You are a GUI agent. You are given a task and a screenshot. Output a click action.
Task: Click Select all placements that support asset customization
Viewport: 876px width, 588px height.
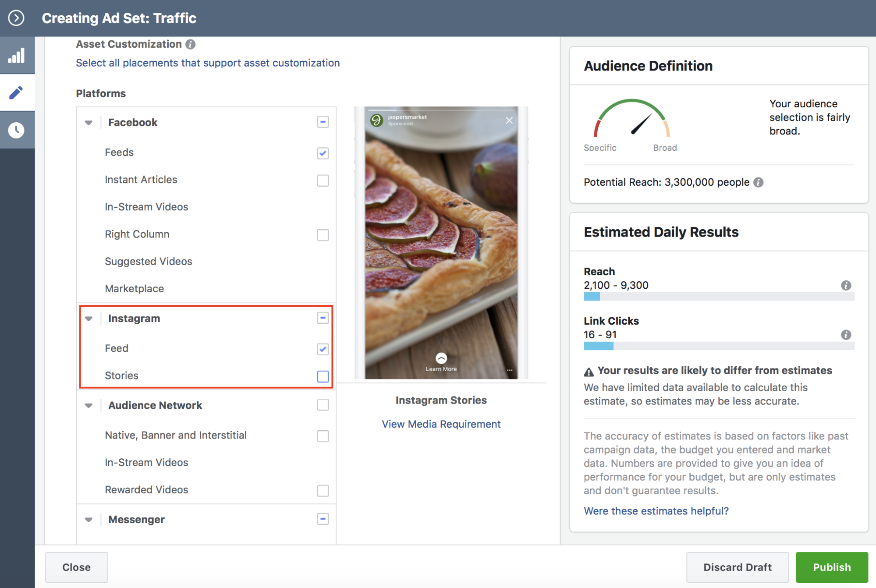208,63
